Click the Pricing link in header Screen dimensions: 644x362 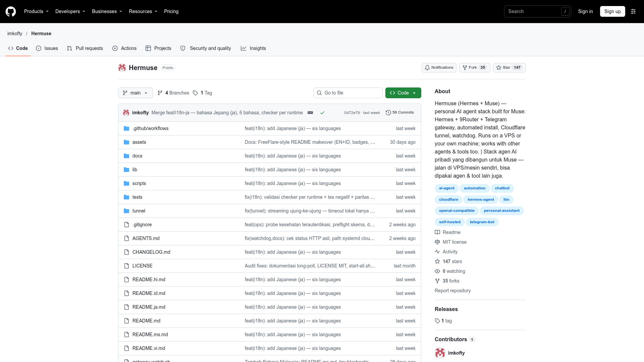[x=171, y=11]
